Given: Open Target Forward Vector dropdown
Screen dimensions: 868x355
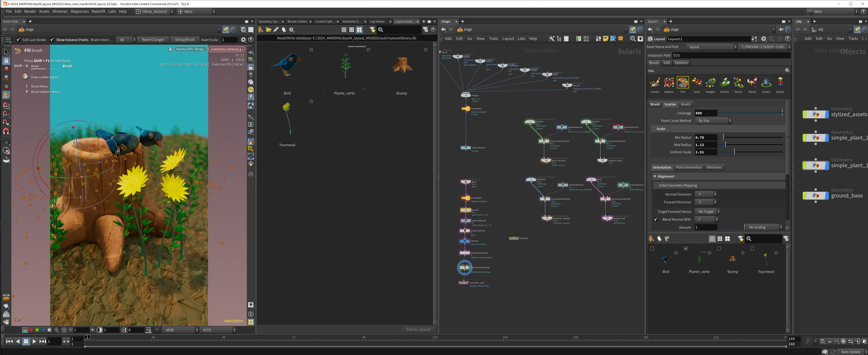Looking at the screenshot, I should [x=707, y=212].
